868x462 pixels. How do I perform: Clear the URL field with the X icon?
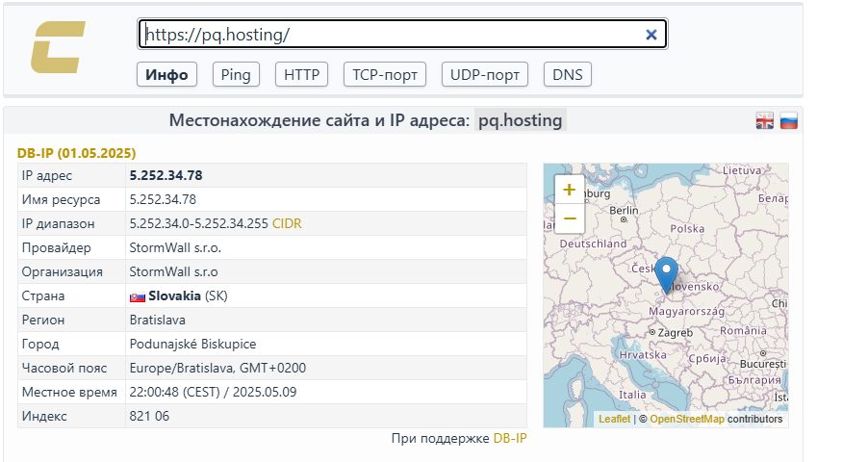(x=651, y=35)
